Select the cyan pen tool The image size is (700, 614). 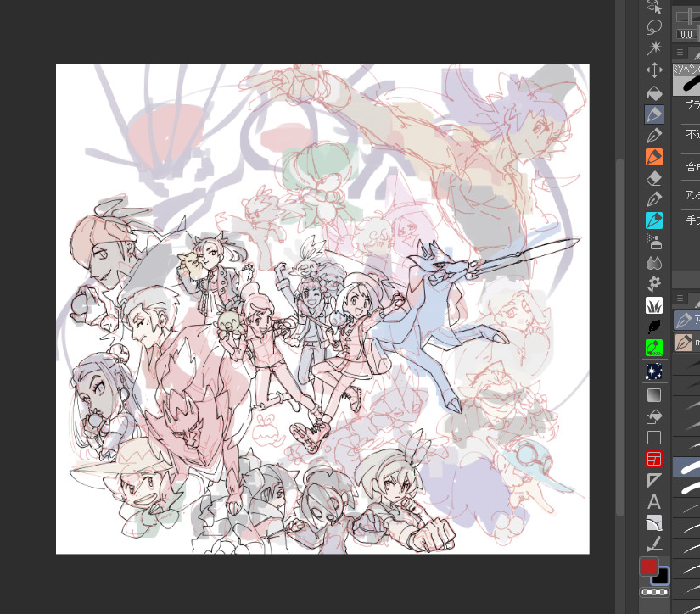point(654,220)
